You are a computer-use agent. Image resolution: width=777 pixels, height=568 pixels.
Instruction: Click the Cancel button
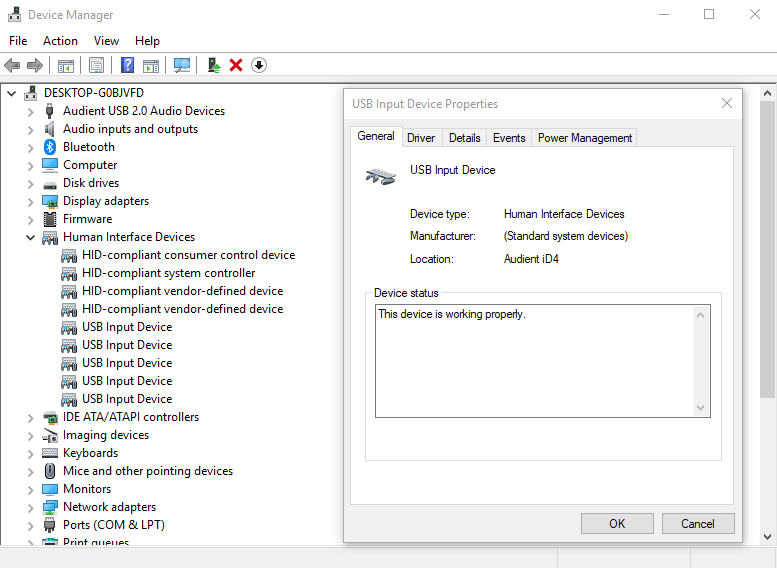click(697, 523)
